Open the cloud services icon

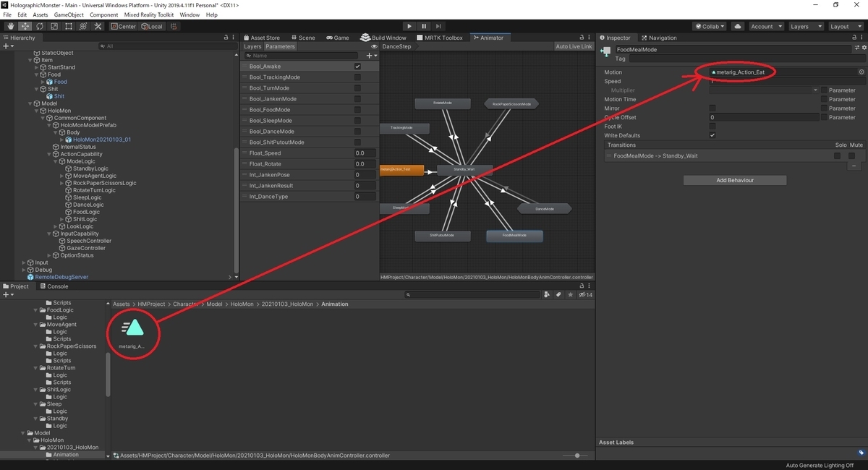click(x=737, y=27)
